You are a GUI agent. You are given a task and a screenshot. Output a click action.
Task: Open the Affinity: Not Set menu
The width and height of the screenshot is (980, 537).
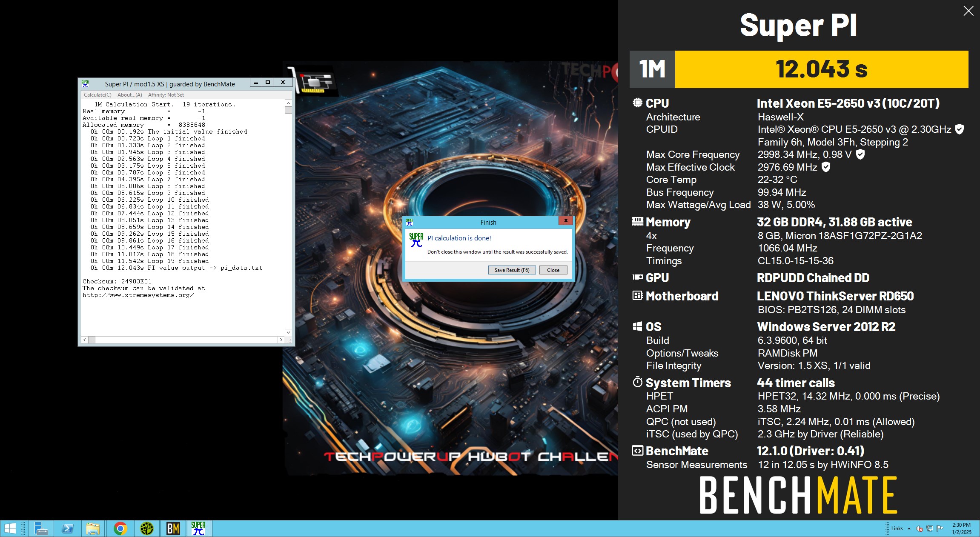pos(166,95)
